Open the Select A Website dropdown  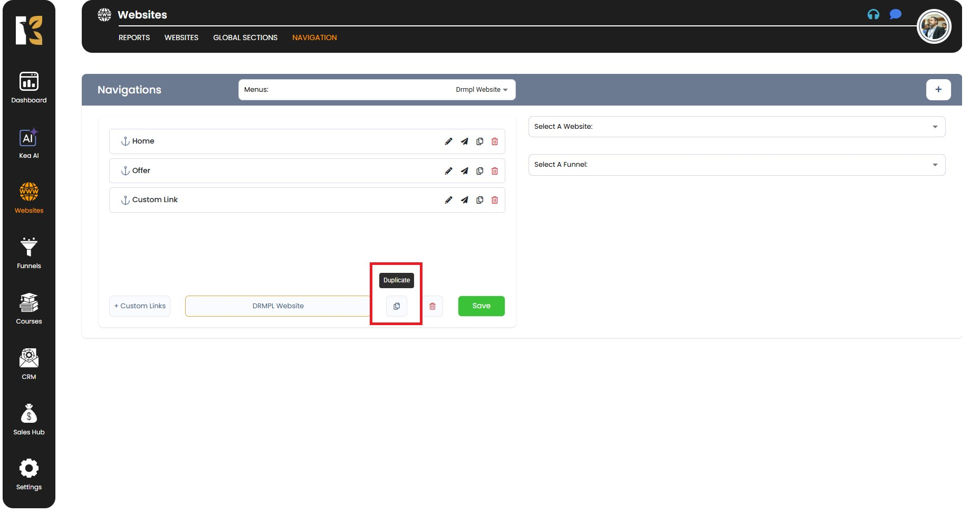[736, 127]
